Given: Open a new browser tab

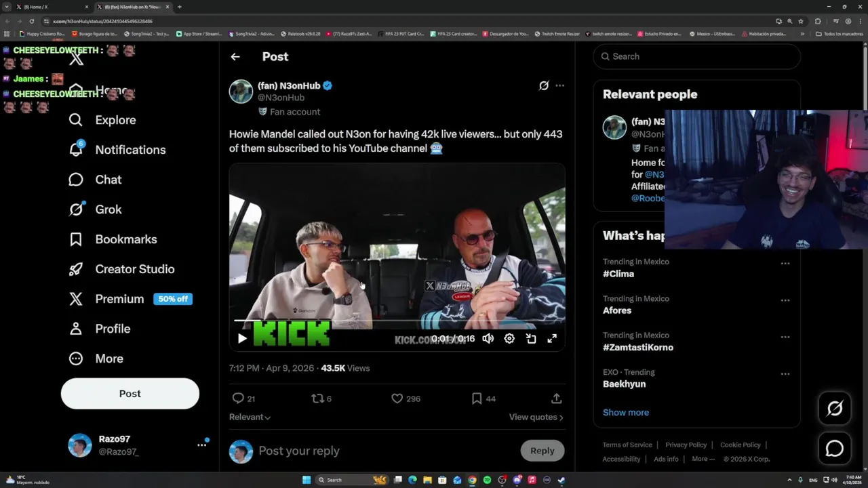Looking at the screenshot, I should [x=179, y=7].
